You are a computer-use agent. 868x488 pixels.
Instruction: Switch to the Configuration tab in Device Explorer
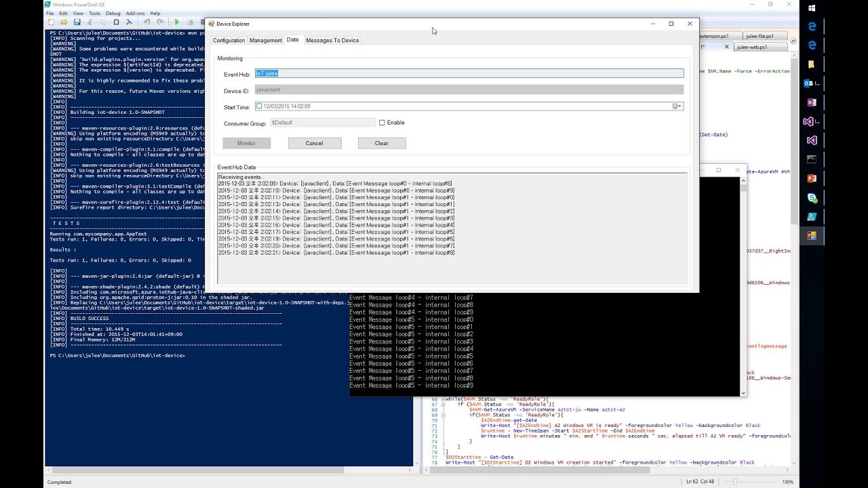tap(229, 41)
